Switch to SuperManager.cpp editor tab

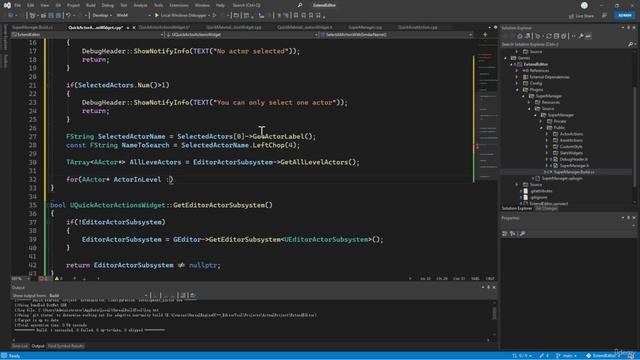point(365,27)
